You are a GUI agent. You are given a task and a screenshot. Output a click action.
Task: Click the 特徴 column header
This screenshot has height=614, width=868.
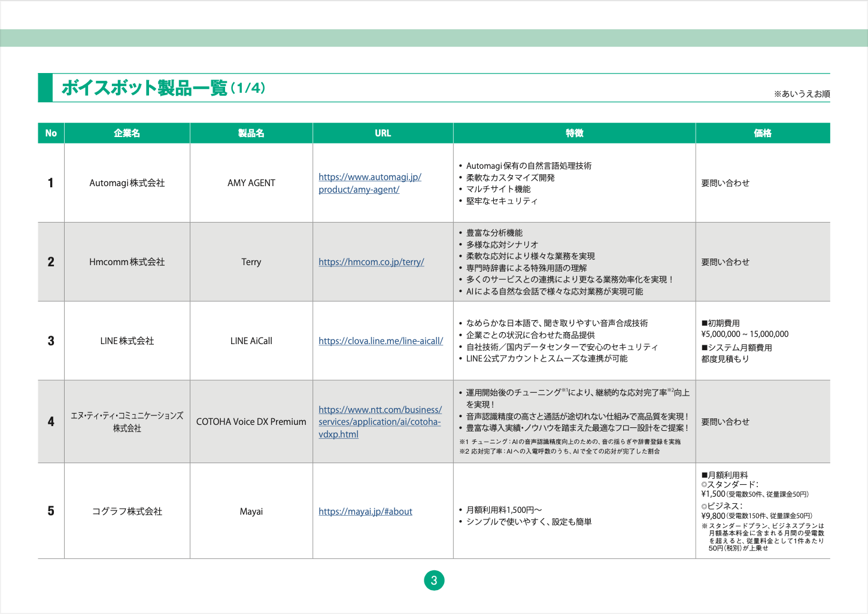coord(575,133)
